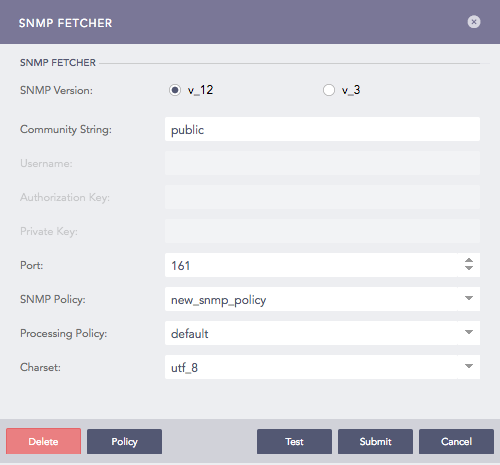This screenshot has width=500, height=465.
Task: Cancel the dialog
Action: [x=456, y=441]
